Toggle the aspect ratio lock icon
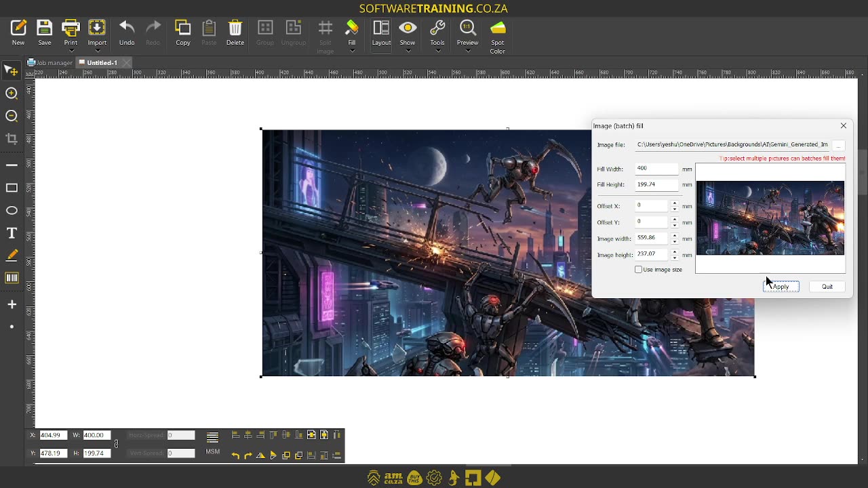868x488 pixels. 116,444
